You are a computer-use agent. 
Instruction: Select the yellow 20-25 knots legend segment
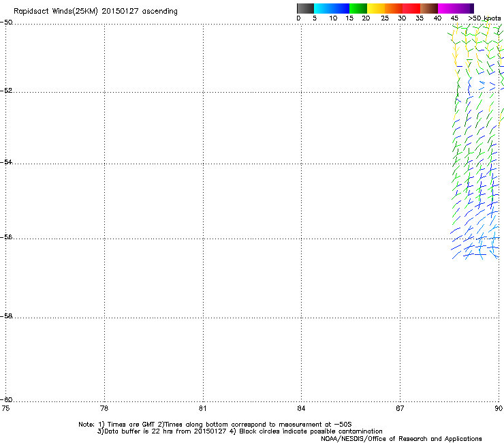376,8
